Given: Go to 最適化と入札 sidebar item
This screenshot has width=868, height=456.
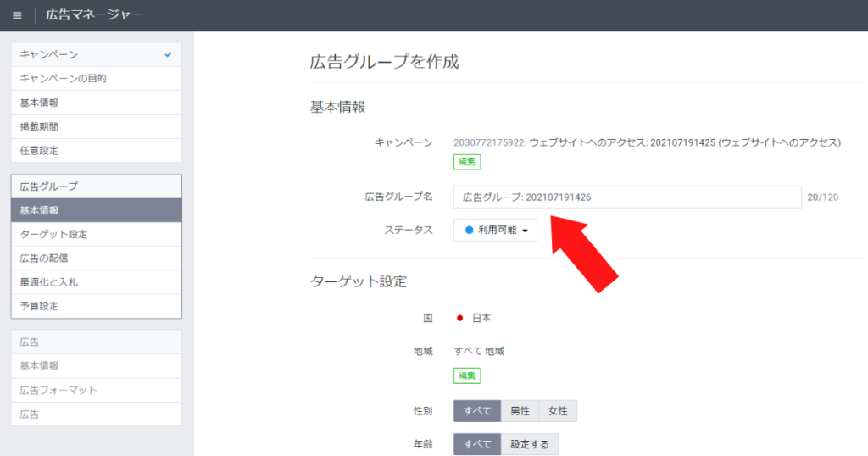Looking at the screenshot, I should [97, 281].
